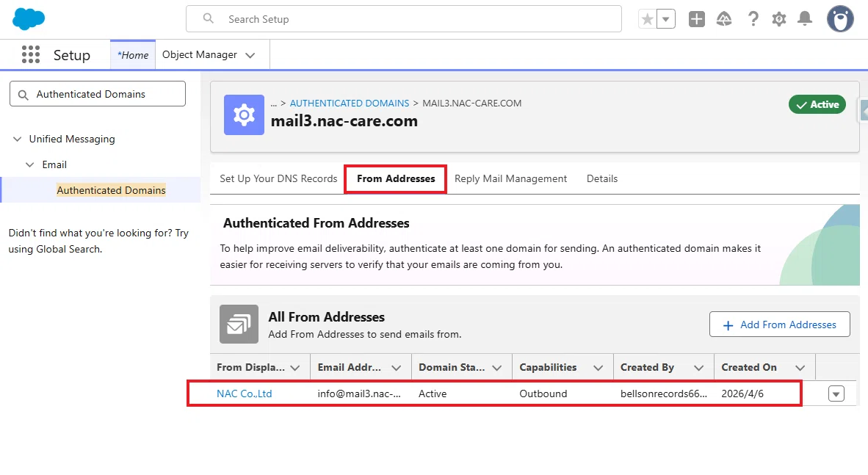The height and width of the screenshot is (475, 868).
Task: Open the Details tab
Action: pos(602,178)
